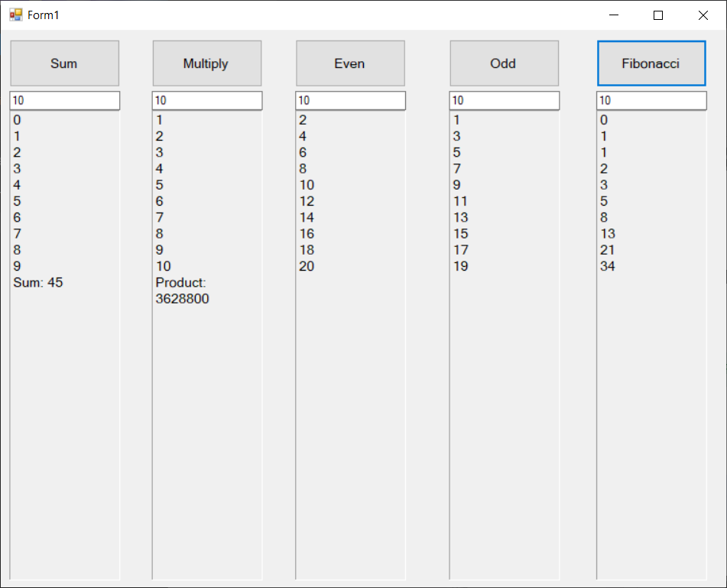Minimize the Form1 window
727x588 pixels.
[x=614, y=15]
